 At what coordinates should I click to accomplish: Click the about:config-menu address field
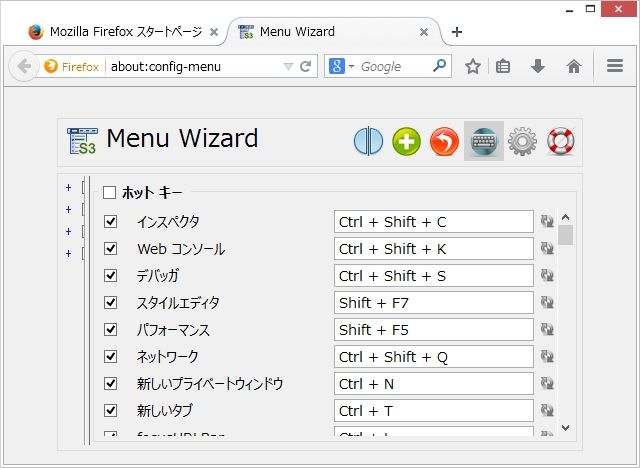194,66
